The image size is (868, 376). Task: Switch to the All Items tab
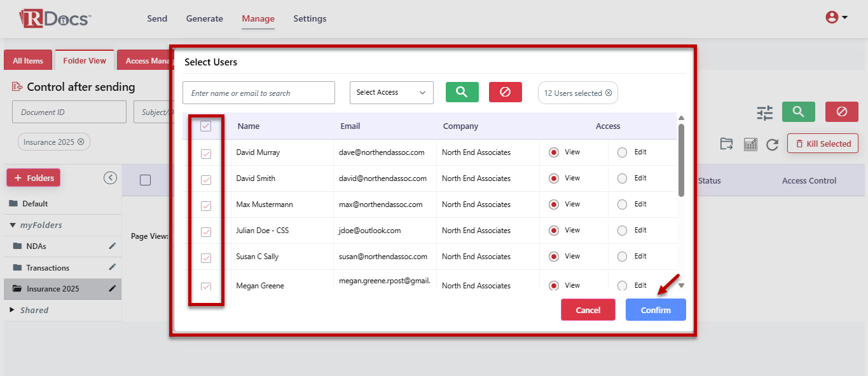(28, 61)
